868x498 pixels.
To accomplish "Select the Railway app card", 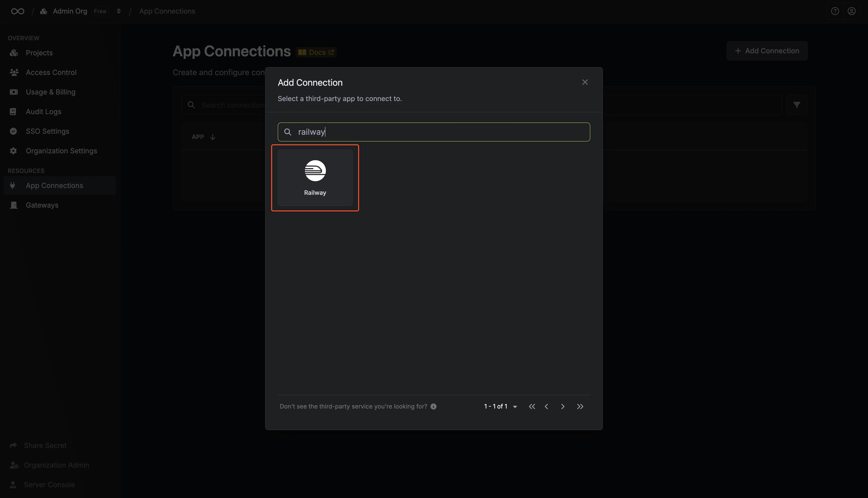I will pos(315,177).
